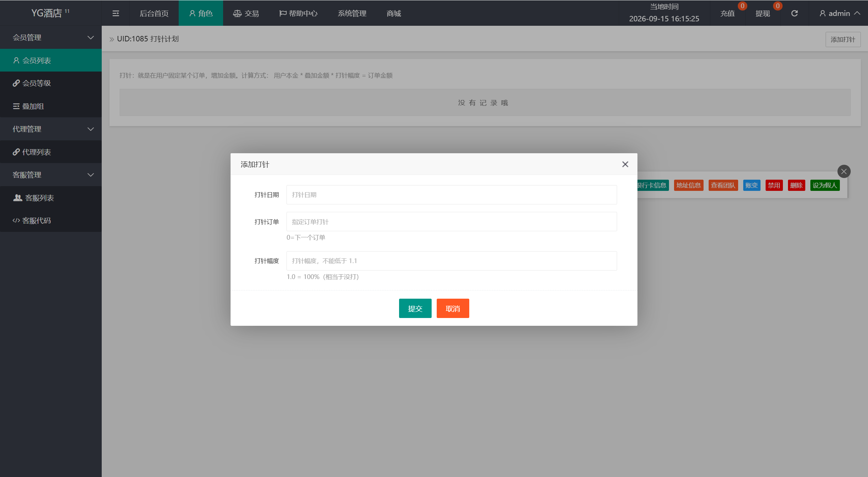The image size is (868, 477).
Task: Go to 后台首页 tab
Action: pos(154,13)
